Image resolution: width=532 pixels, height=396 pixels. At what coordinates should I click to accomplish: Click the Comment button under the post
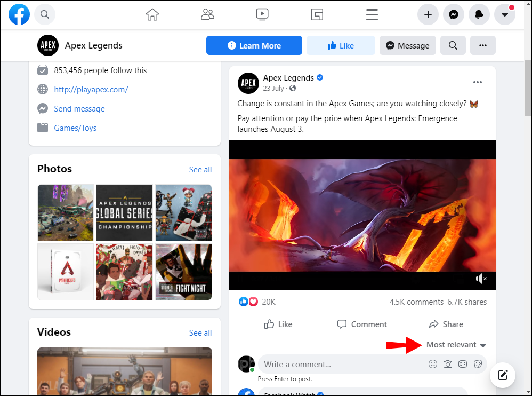(362, 324)
